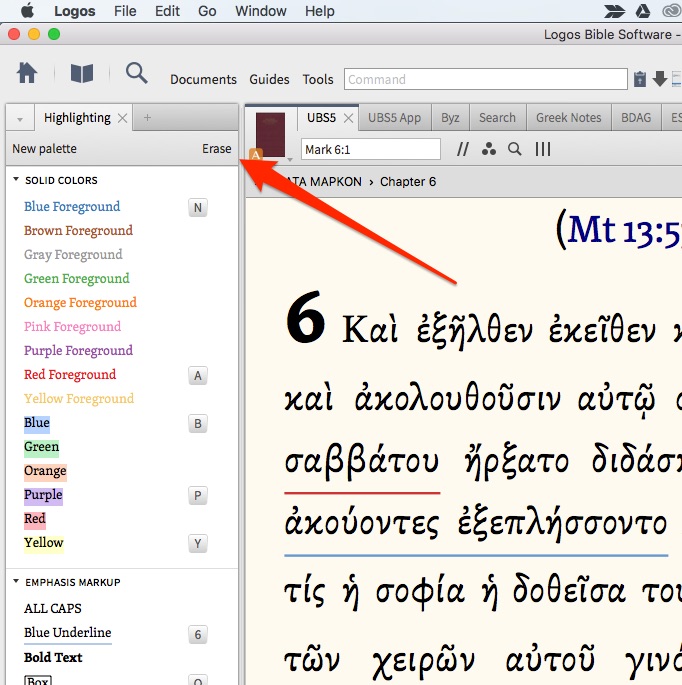The height and width of the screenshot is (685, 682).
Task: Click the Mark 6:1 reference box
Action: click(x=370, y=149)
